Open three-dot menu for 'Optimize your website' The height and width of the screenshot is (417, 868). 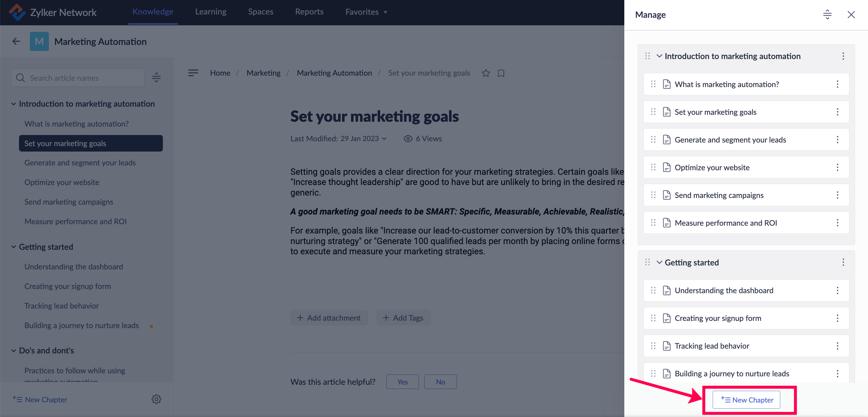[837, 167]
